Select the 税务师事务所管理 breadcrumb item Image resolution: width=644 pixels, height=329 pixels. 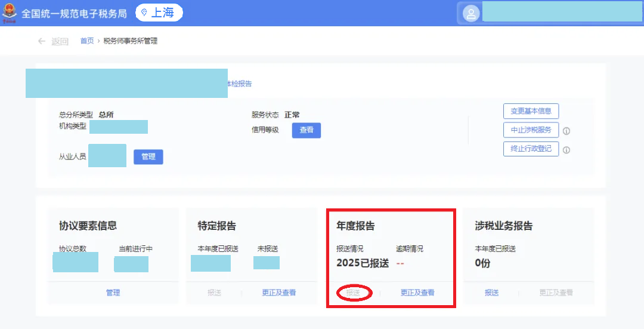point(130,41)
